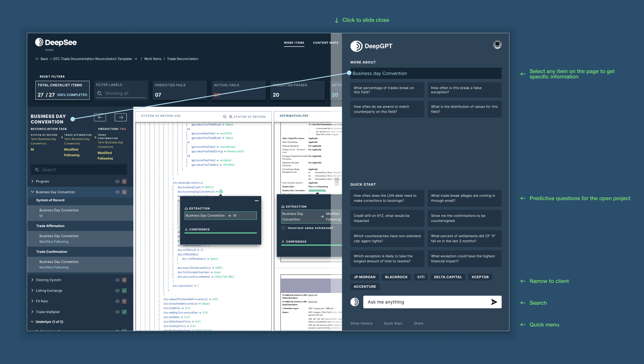Click Work Items breadcrumb link
Image resolution: width=644 pixels, height=364 pixels.
pyautogui.click(x=153, y=59)
